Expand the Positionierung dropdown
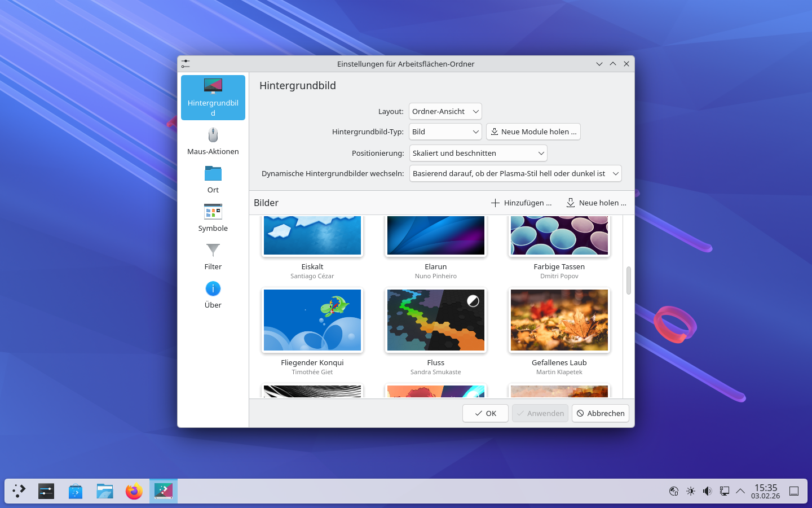The width and height of the screenshot is (812, 508). [478, 153]
